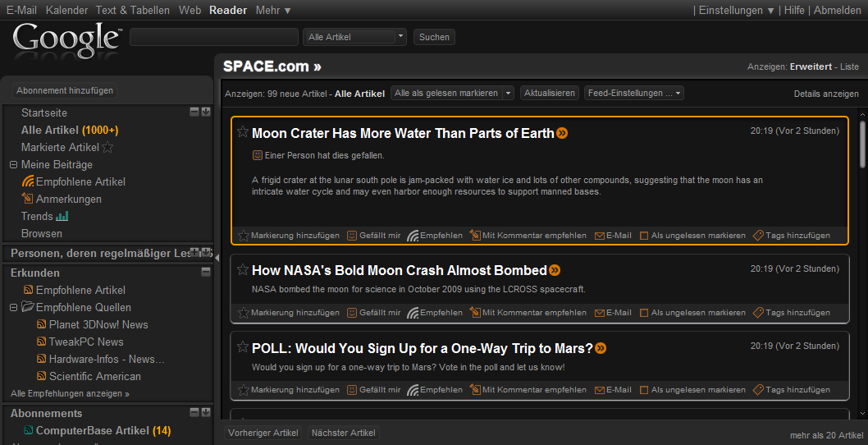868x445 pixels.
Task: Open Moon Crater article via orange arrow icon
Action: (562, 133)
